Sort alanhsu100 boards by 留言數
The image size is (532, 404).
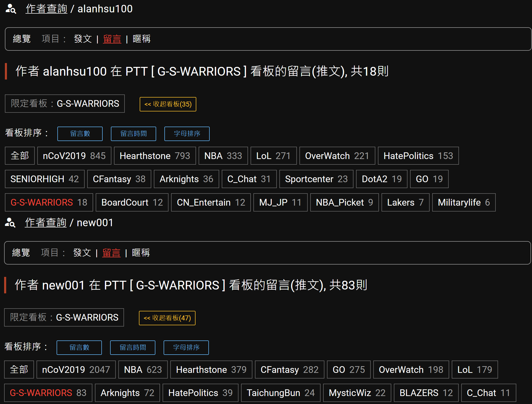click(x=80, y=134)
